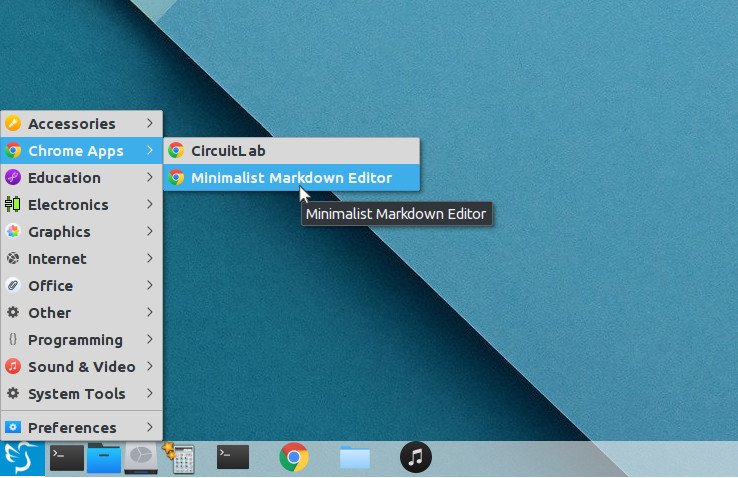The height and width of the screenshot is (478, 738).
Task: Click the orange wrench Accessories icon
Action: click(13, 123)
